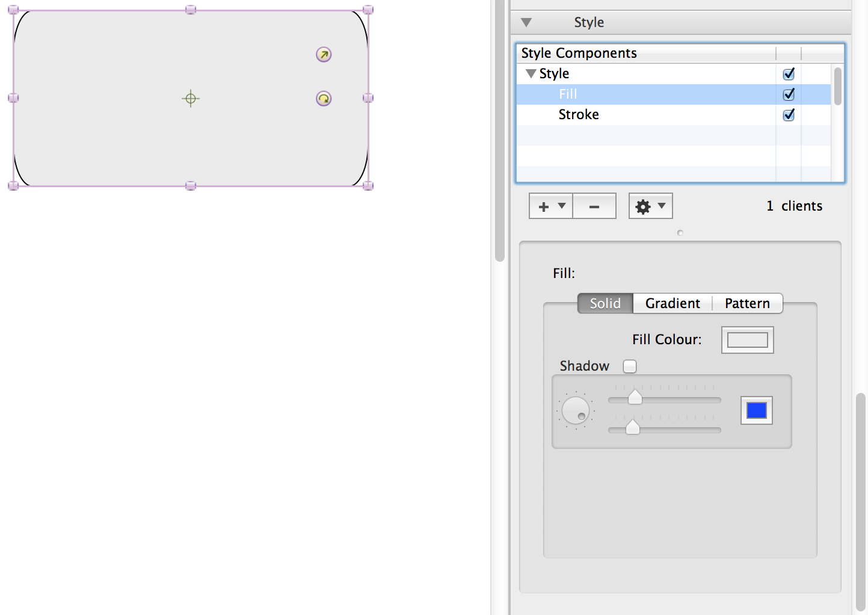
Task: Click the small split-view resize dot
Action: click(x=680, y=233)
